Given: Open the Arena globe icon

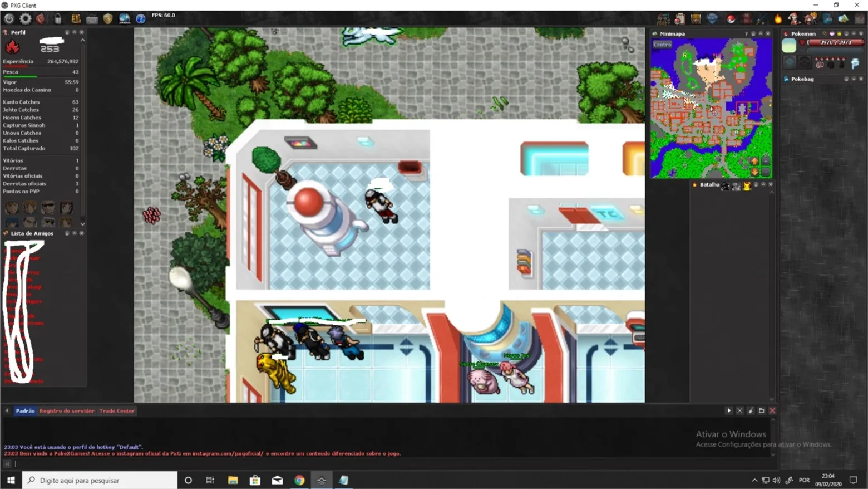Looking at the screenshot, I should 125,19.
